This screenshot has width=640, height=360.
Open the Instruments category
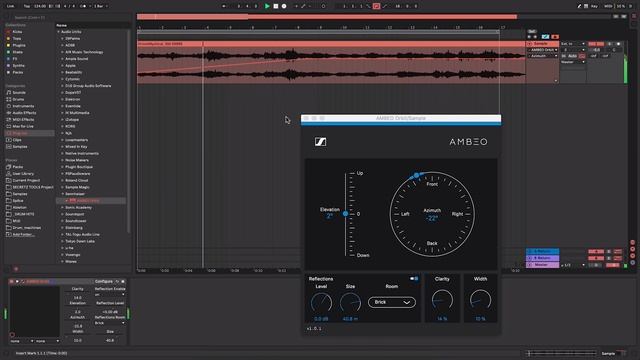tap(23, 106)
